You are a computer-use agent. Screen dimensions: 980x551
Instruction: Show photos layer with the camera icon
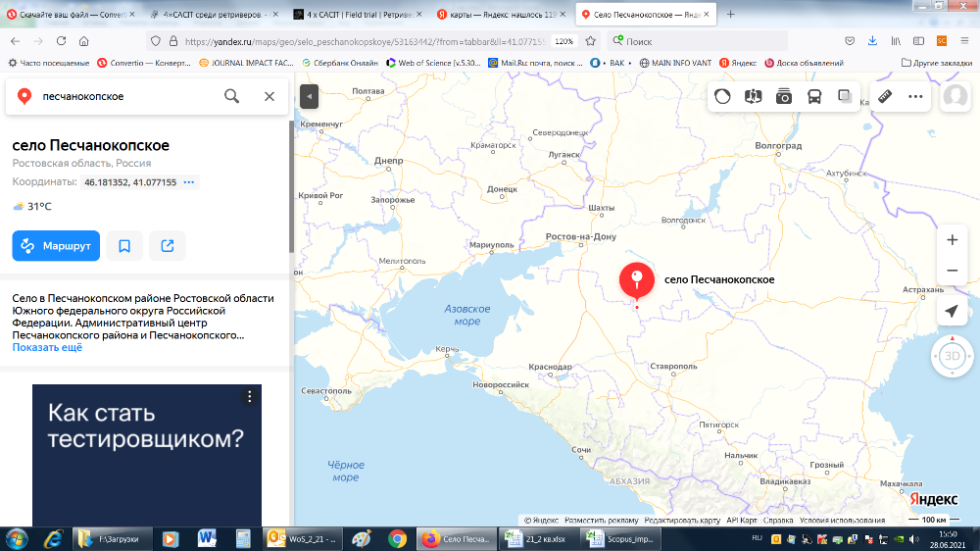pyautogui.click(x=784, y=96)
